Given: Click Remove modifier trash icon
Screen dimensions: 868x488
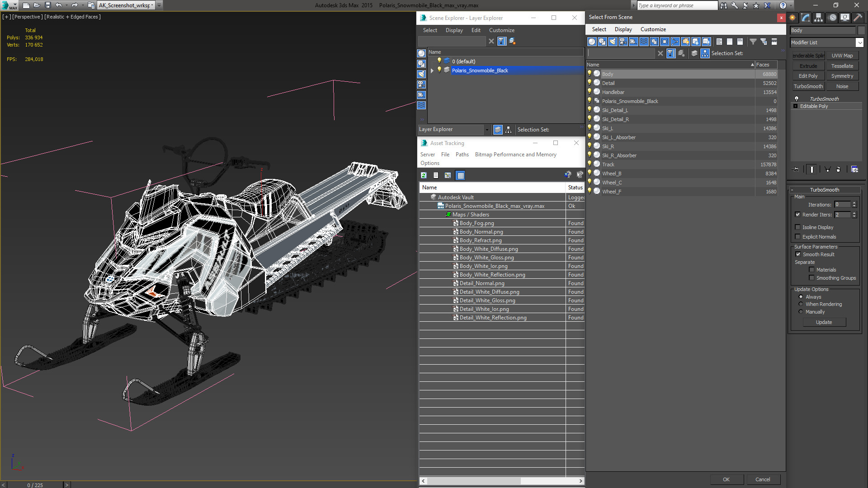Looking at the screenshot, I should point(838,169).
